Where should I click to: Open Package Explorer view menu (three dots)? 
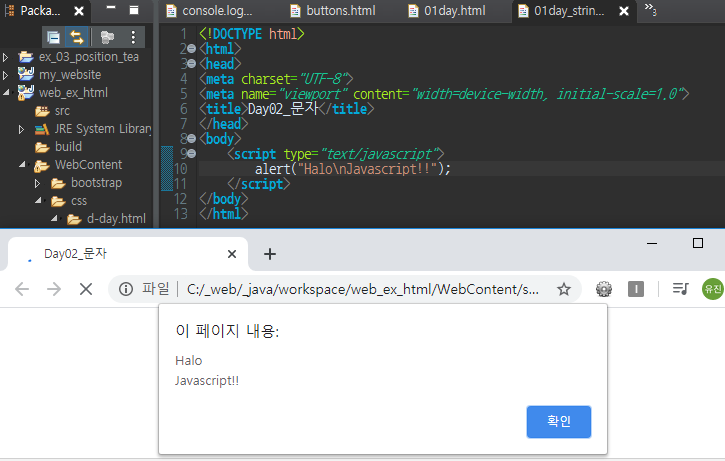133,37
